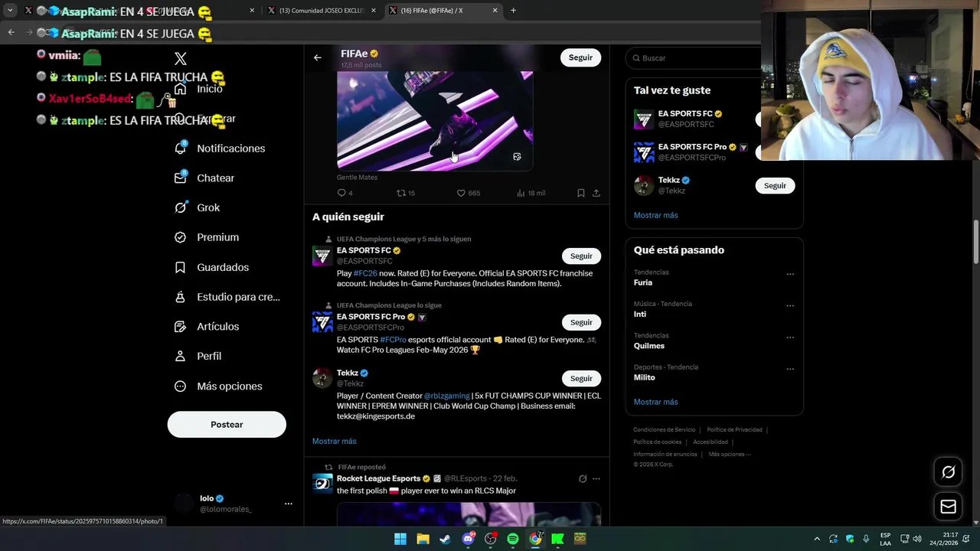Close the FIFAe (@FIFAe) / X browser tab

[x=495, y=11]
